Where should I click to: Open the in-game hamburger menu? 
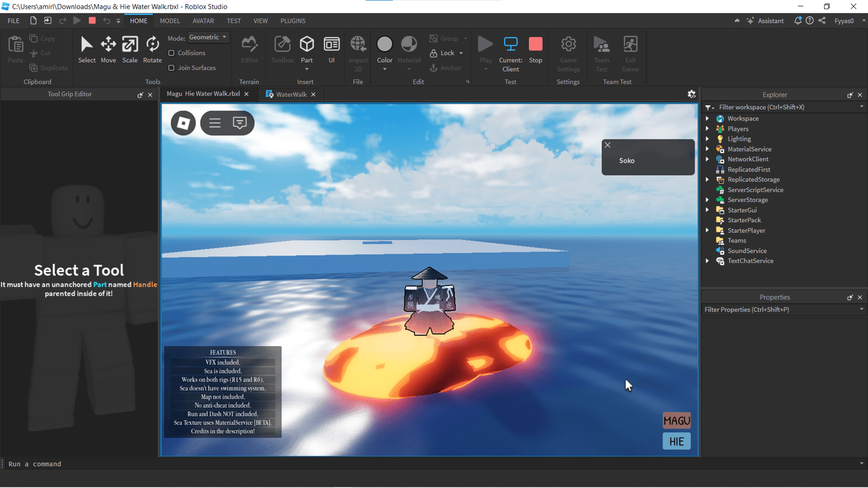(215, 123)
